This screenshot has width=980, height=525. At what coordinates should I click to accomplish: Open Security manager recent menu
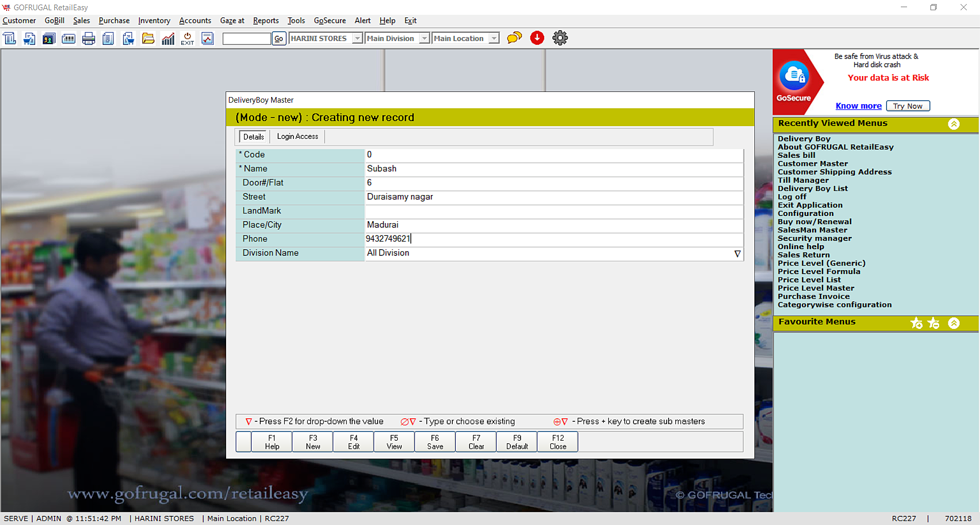click(815, 238)
